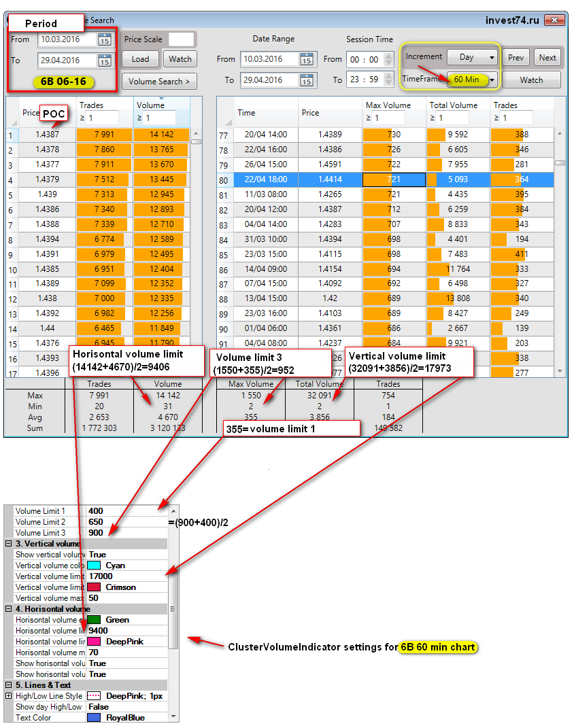Image resolution: width=574 pixels, height=728 pixels.
Task: Click the Cyan vertical volume color swatch
Action: click(x=94, y=566)
